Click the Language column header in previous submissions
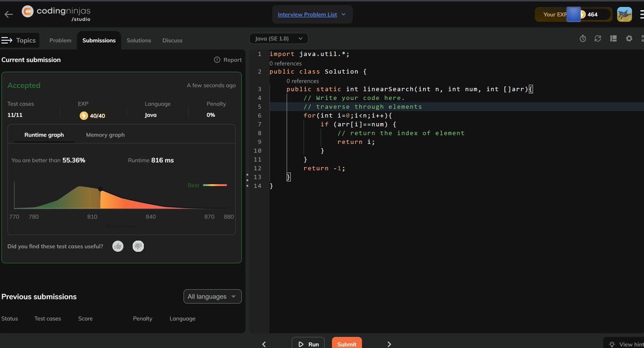The image size is (644, 348). 182,318
